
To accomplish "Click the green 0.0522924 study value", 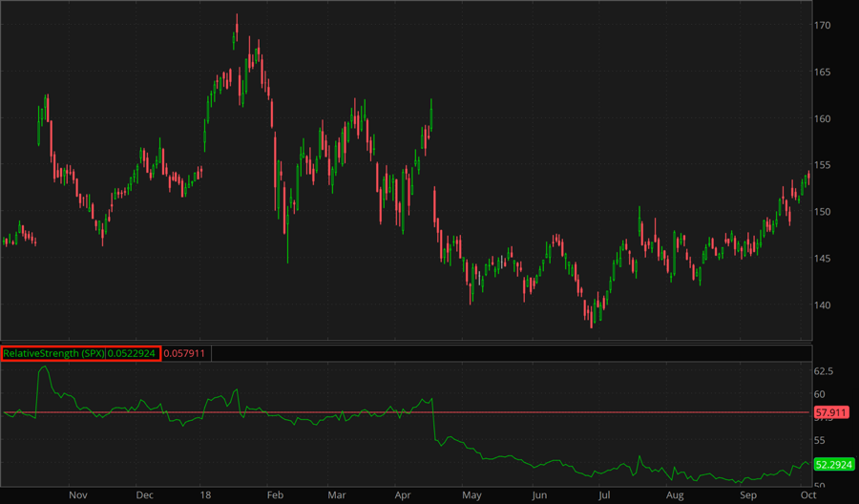I will tap(132, 353).
